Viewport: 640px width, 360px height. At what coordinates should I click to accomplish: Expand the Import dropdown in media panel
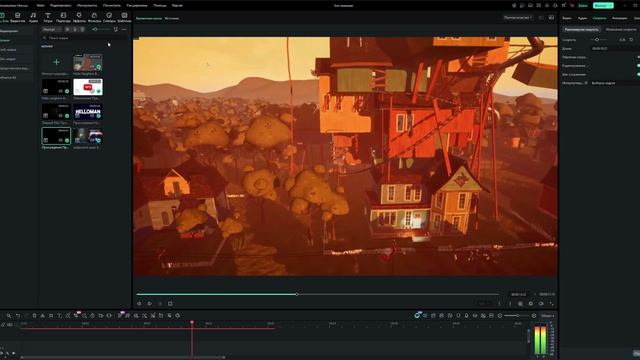51,29
